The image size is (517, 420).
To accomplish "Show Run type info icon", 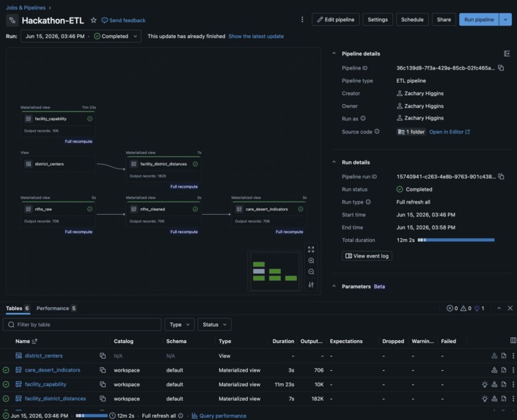I will 368,202.
